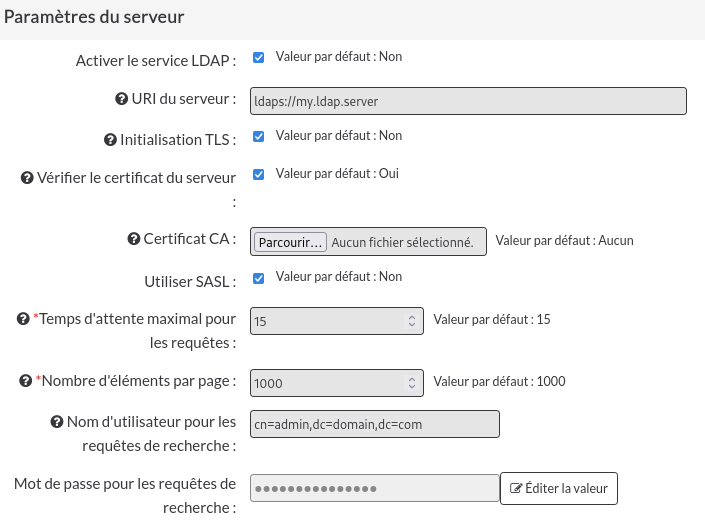This screenshot has width=705, height=524.
Task: Select the masked search password field
Action: tap(375, 488)
